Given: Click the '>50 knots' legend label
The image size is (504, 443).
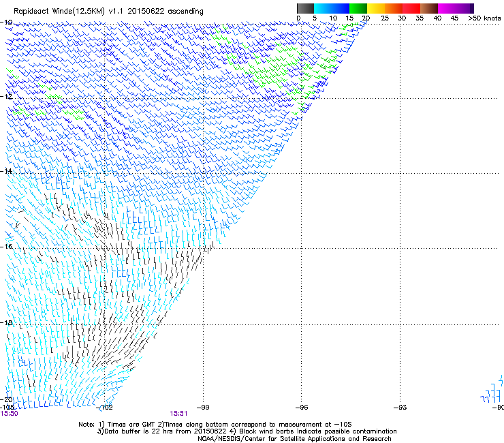Looking at the screenshot, I should [484, 18].
